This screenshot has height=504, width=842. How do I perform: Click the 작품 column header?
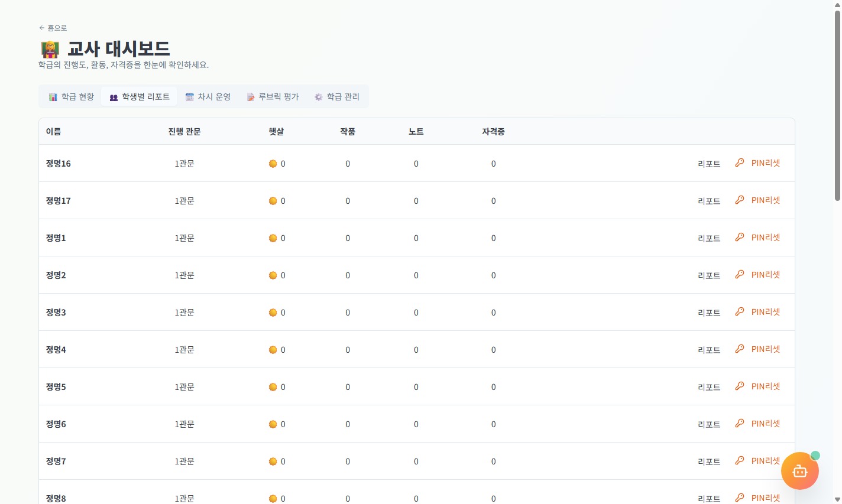coord(348,131)
